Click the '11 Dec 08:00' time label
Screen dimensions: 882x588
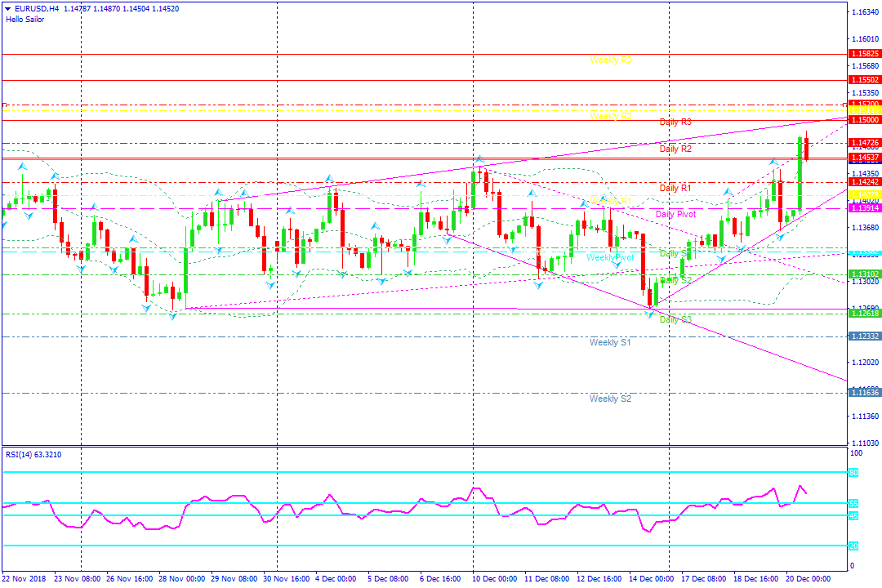(547, 578)
